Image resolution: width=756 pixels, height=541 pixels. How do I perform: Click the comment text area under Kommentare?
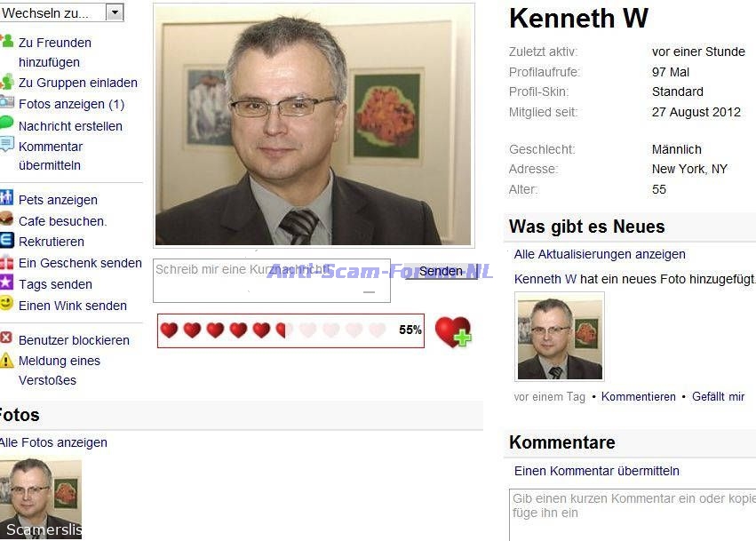633,515
